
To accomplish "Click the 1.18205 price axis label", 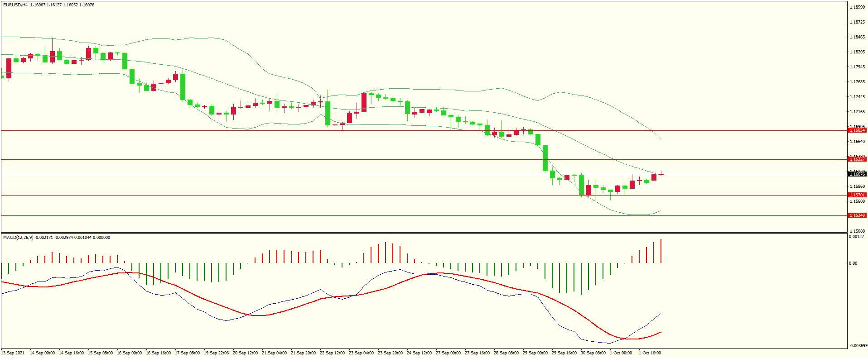I will pos(858,52).
